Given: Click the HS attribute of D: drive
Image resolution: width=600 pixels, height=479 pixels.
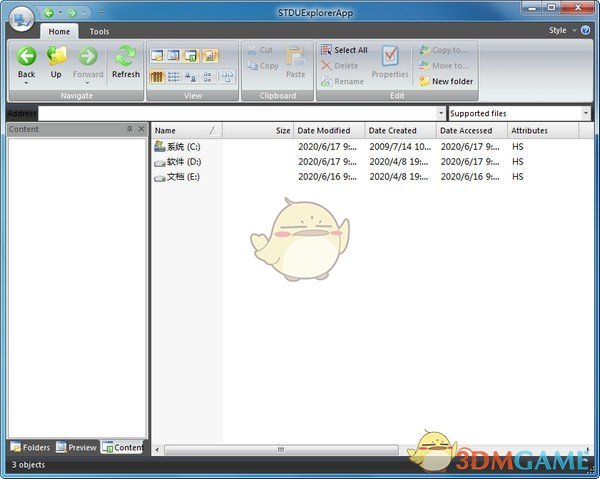Looking at the screenshot, I should click(x=518, y=162).
